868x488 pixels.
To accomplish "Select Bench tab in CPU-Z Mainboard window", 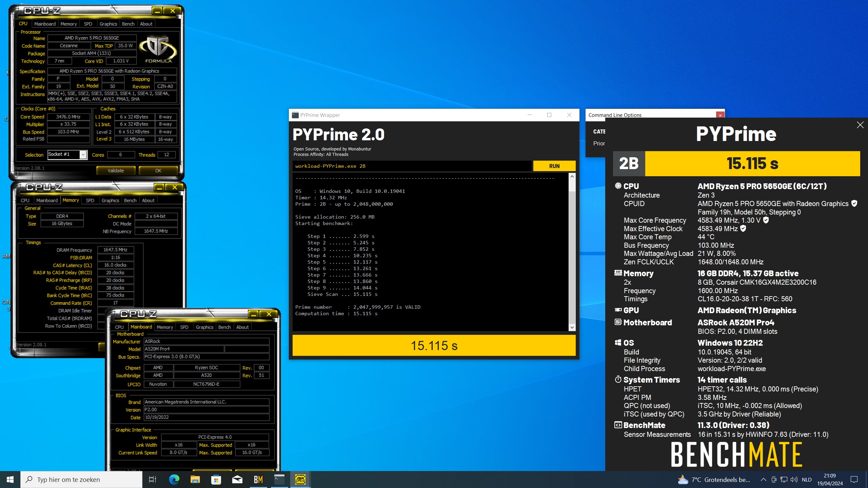I will click(x=224, y=327).
